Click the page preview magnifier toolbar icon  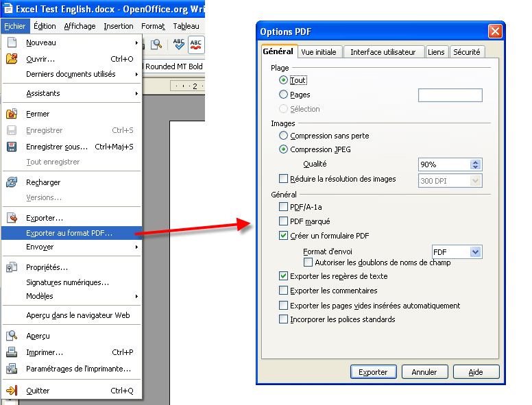157,45
